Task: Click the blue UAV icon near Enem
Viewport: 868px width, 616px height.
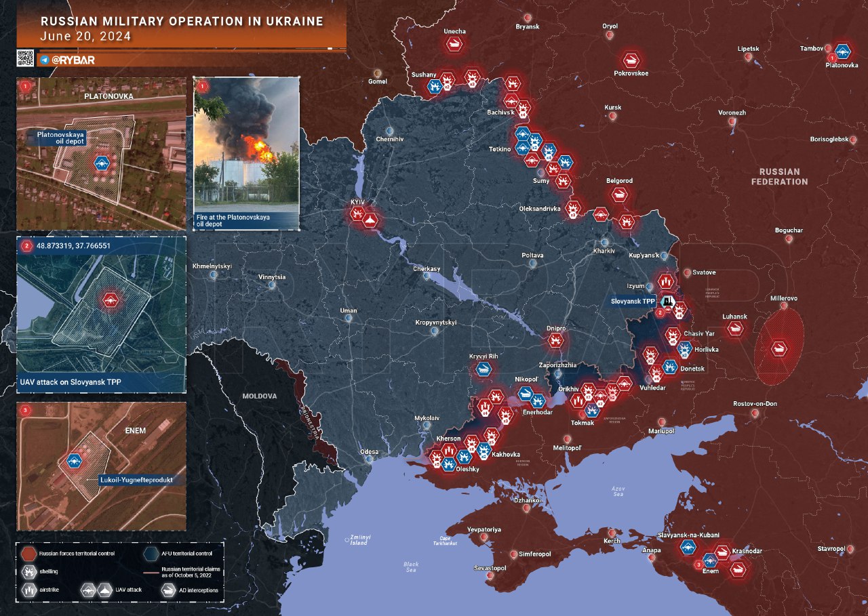Action: [710, 560]
